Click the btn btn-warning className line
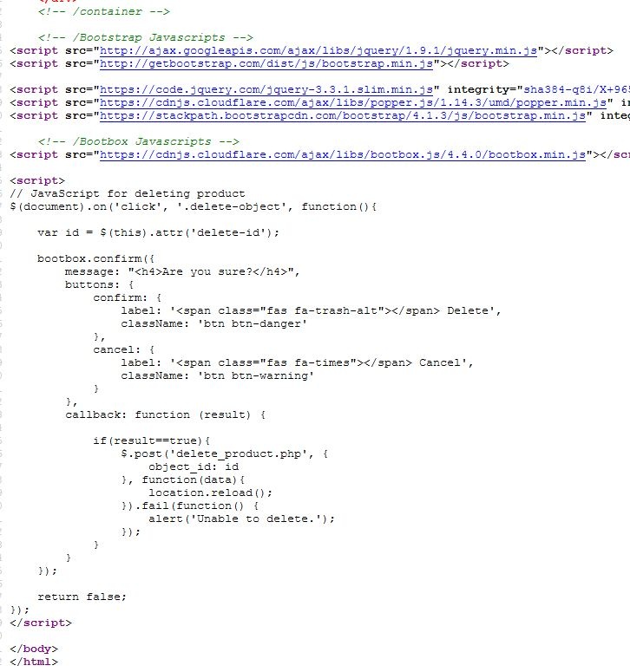 pos(217,375)
